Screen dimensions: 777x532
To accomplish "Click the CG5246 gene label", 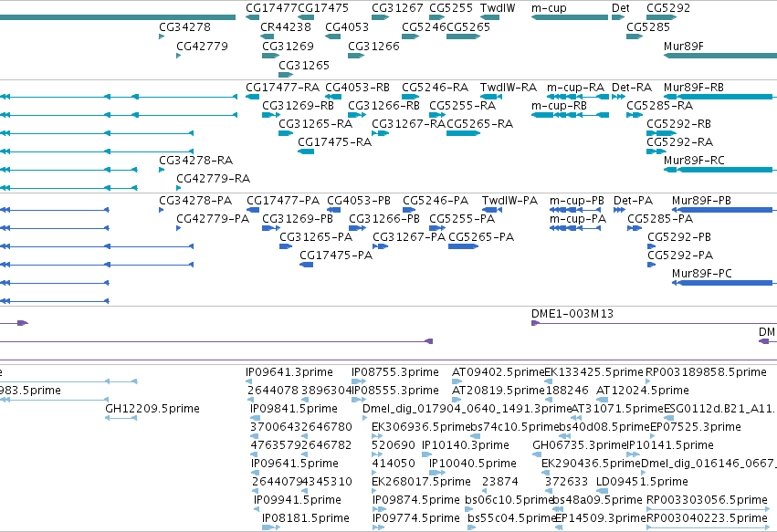I will coord(424,26).
